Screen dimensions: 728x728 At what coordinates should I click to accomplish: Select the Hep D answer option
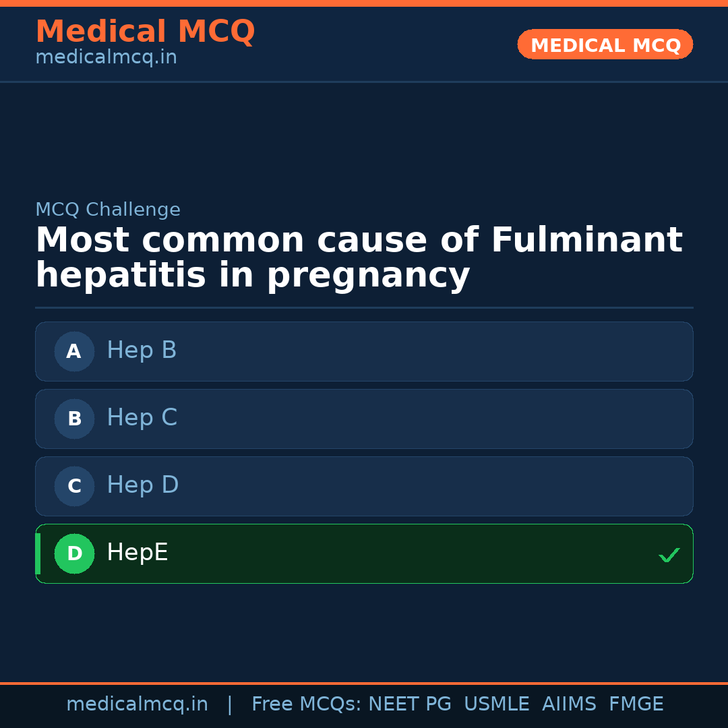[x=364, y=486]
